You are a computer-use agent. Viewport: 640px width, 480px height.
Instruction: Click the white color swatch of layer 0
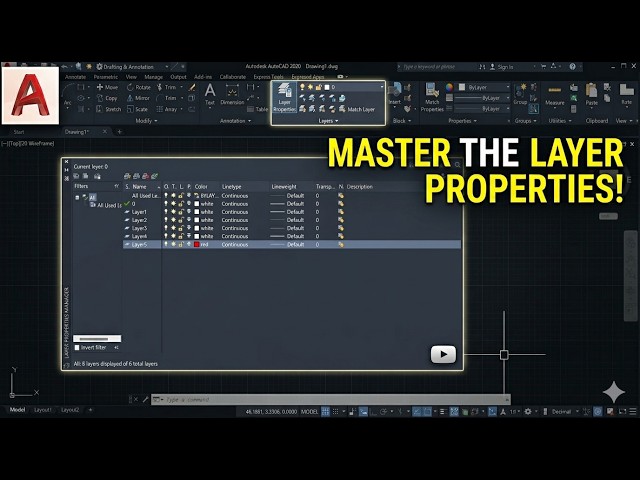196,204
